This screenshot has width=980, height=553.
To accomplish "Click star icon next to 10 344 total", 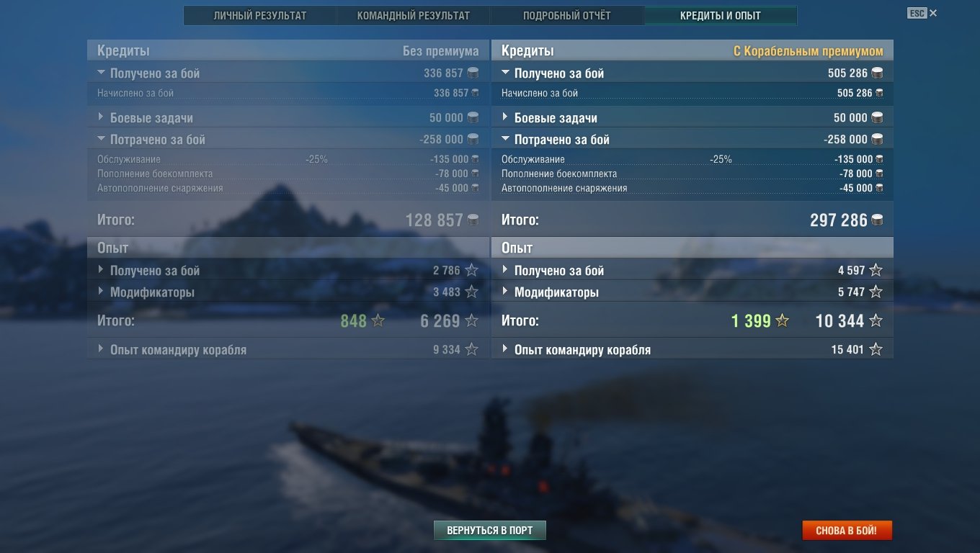I will tap(876, 320).
